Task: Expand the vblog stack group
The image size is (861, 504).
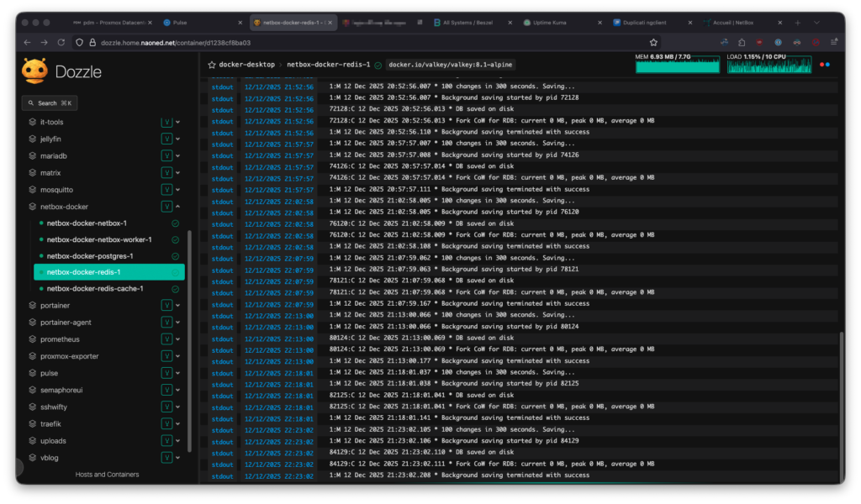Action: 177,458
